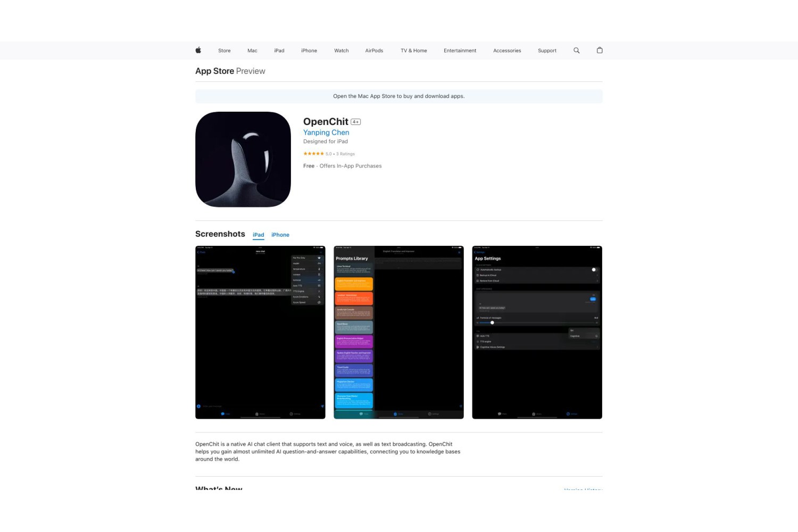The width and height of the screenshot is (798, 532).
Task: Open the shopping bag icon
Action: click(600, 50)
